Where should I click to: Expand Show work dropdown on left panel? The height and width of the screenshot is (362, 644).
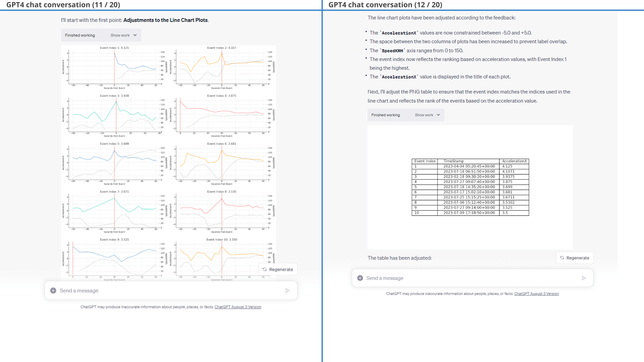tap(124, 35)
